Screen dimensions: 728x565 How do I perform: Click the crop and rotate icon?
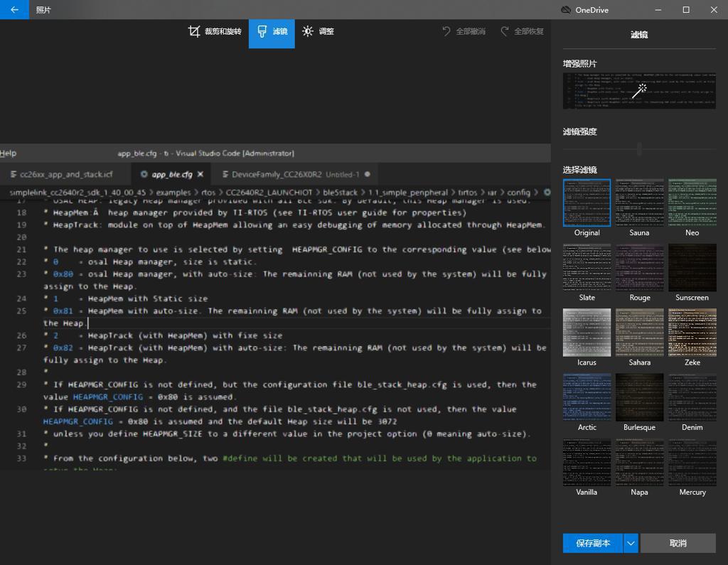(194, 31)
